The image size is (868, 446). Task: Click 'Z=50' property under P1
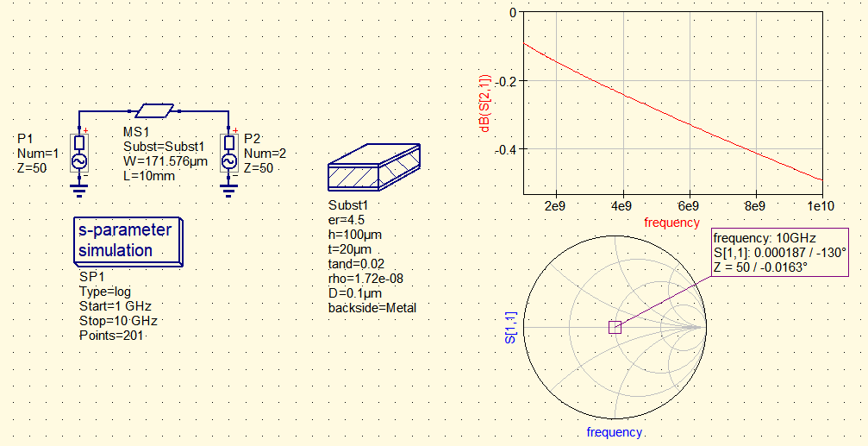[x=32, y=168]
